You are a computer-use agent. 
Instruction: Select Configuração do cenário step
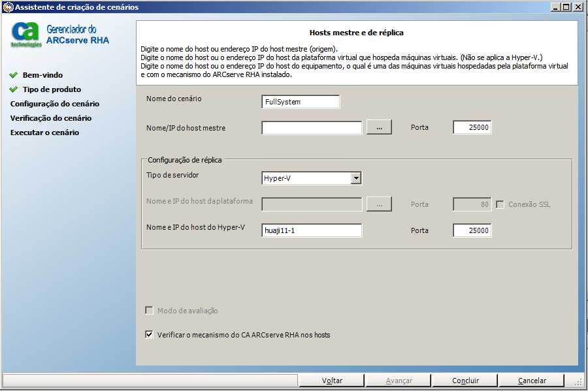pos(55,104)
